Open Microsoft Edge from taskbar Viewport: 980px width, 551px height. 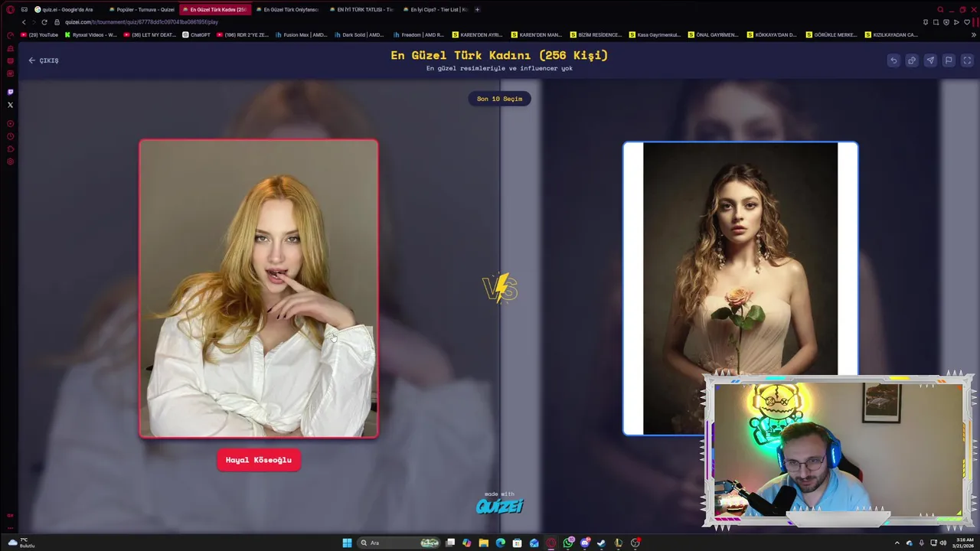click(x=501, y=543)
